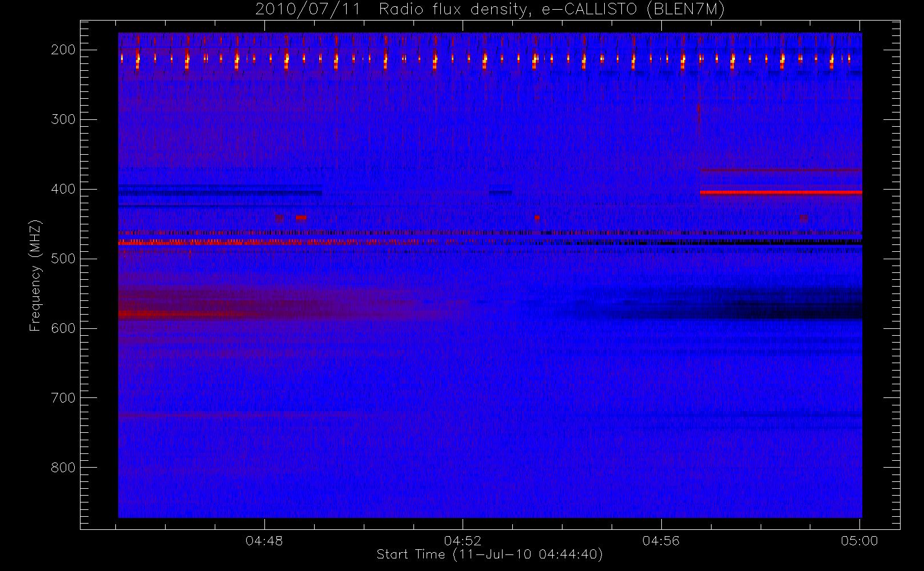Click the 500 frequency tick label

pyautogui.click(x=63, y=259)
